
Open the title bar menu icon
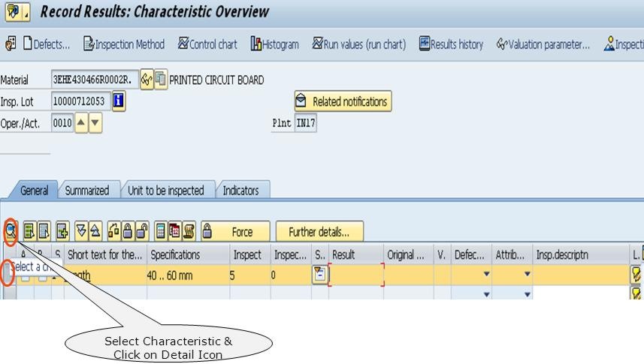point(17,11)
